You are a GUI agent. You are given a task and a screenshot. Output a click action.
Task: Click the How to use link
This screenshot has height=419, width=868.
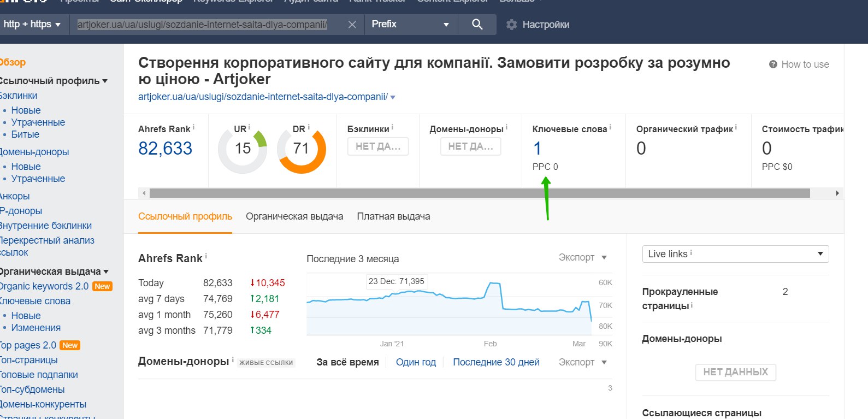(805, 64)
